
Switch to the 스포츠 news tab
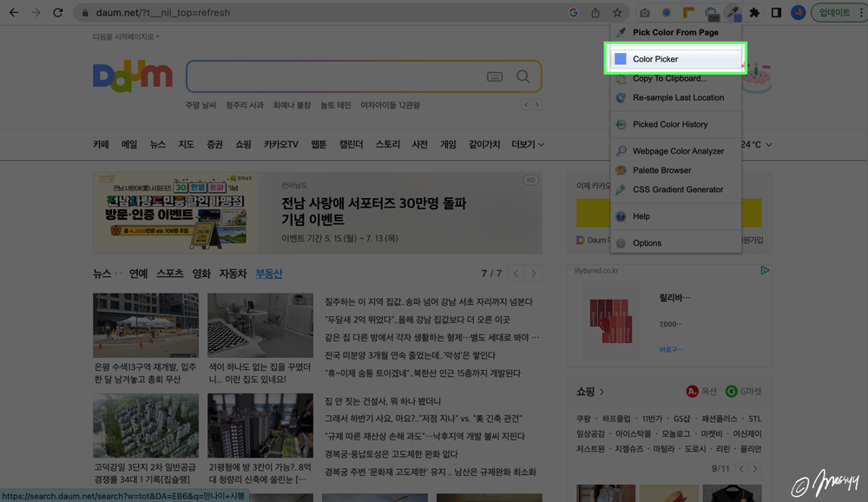170,274
